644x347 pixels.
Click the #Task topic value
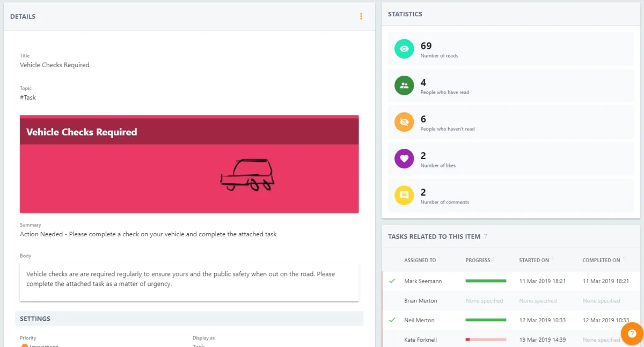pos(28,98)
